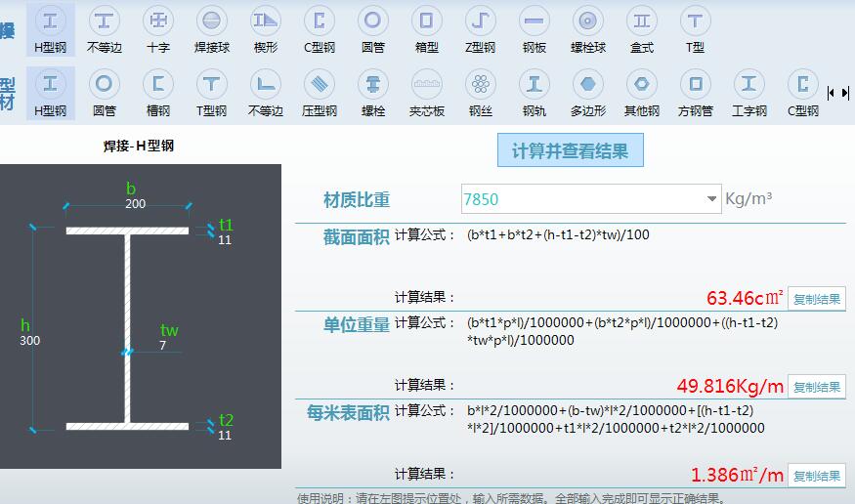Select 不等边 welded section icon
Image resolution: width=855 pixels, height=504 pixels.
click(x=104, y=29)
